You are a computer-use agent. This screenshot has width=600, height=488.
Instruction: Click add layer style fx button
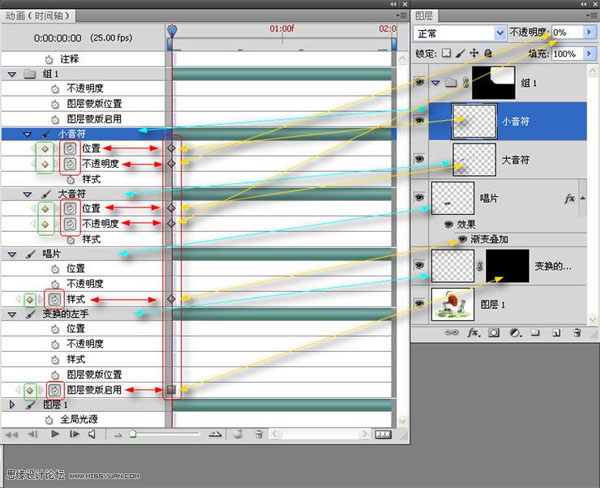(475, 333)
